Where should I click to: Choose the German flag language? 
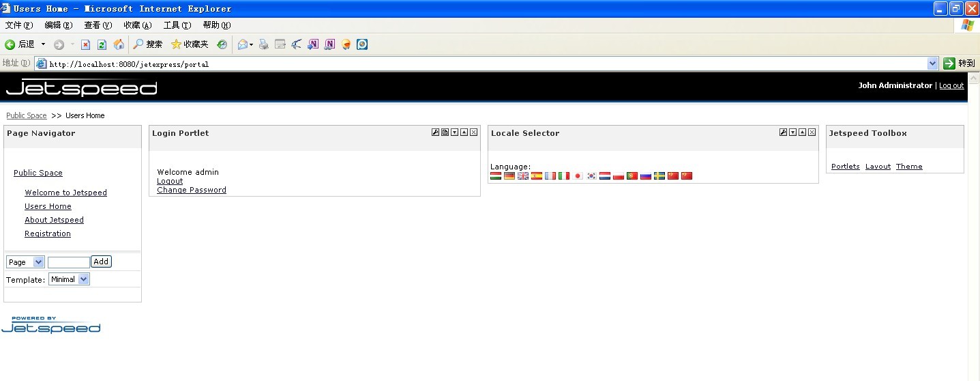point(509,176)
